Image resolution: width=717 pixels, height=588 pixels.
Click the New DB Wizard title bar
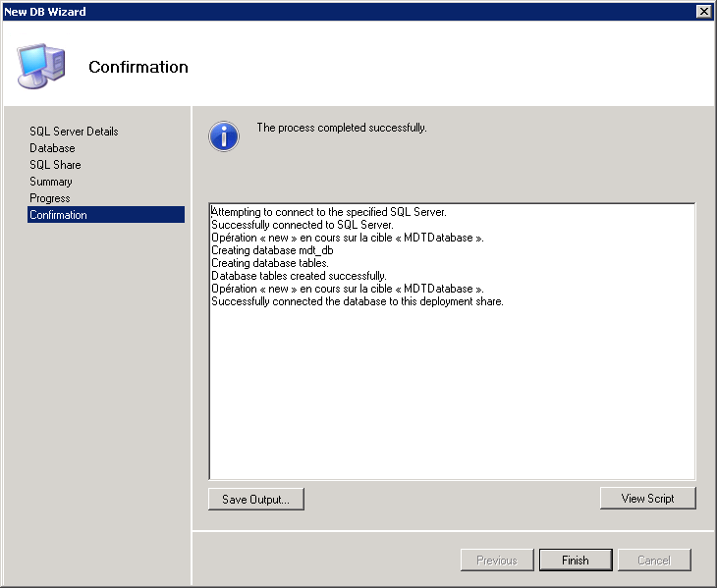[348, 12]
